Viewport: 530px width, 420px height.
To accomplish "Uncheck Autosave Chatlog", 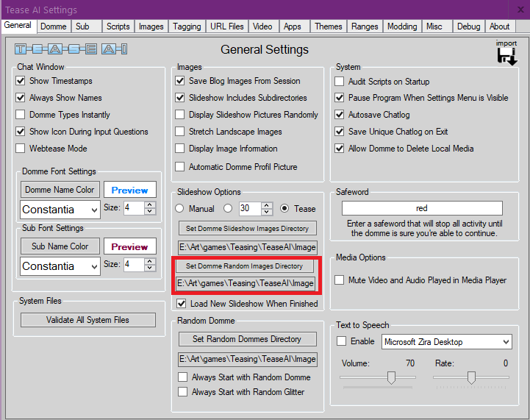I will (x=340, y=114).
